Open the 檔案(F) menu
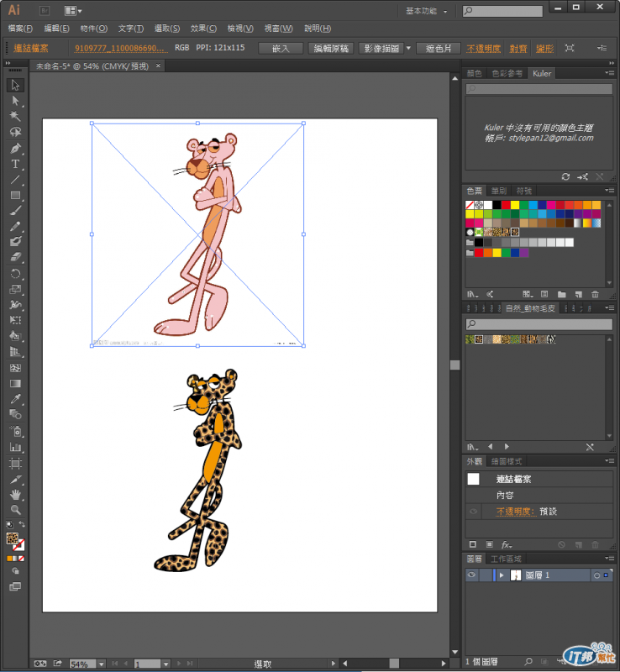This screenshot has width=620, height=672. pos(20,29)
